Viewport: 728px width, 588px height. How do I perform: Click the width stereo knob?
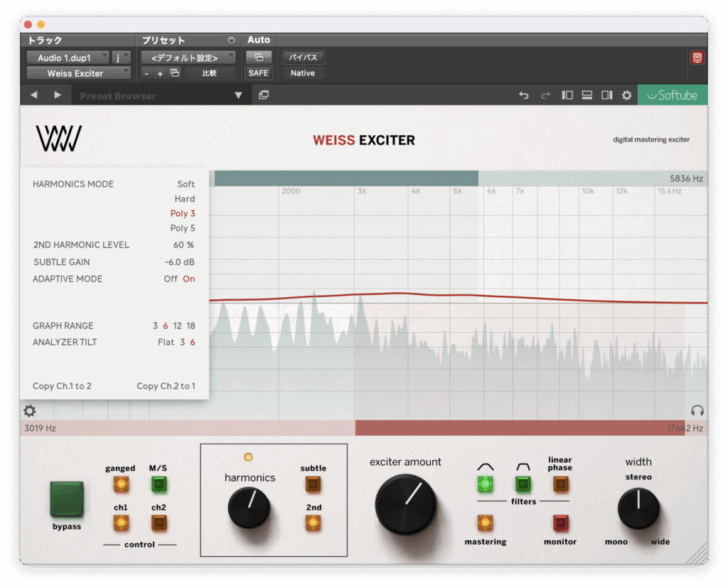tap(638, 508)
